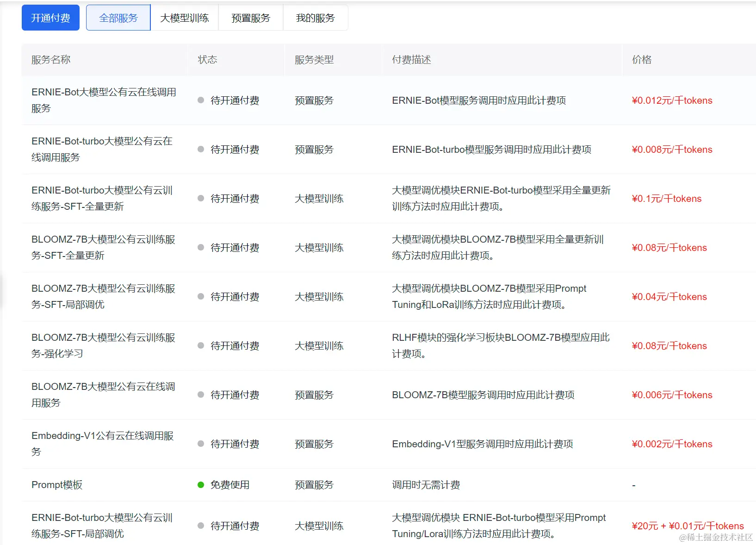Click ERNIE-Bot-turbo大模型公有云训练服务-SFT-局部调优 service name
Screen dimensions: 756x545
[x=102, y=526]
